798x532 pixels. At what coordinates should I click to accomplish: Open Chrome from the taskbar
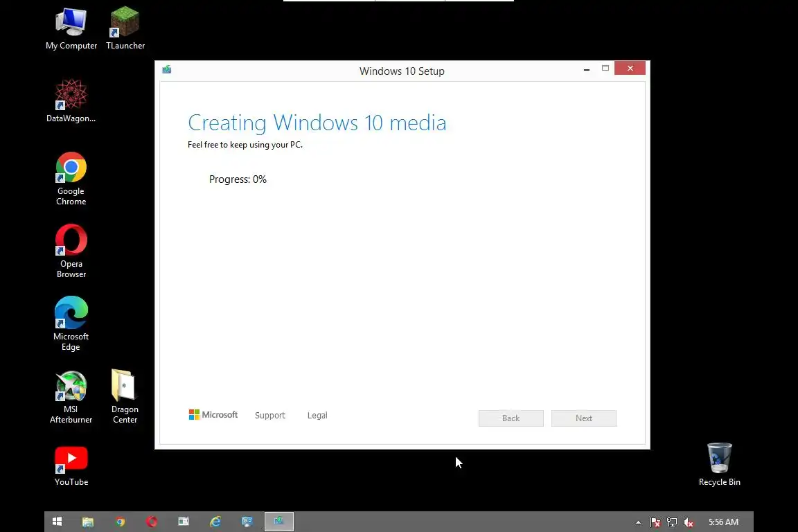coord(120,522)
